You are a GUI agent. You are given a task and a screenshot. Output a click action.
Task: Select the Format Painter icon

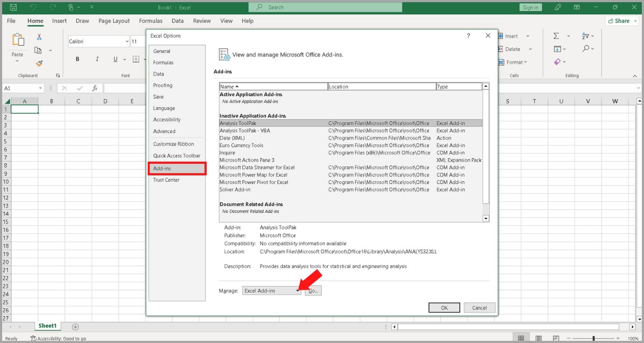click(39, 63)
